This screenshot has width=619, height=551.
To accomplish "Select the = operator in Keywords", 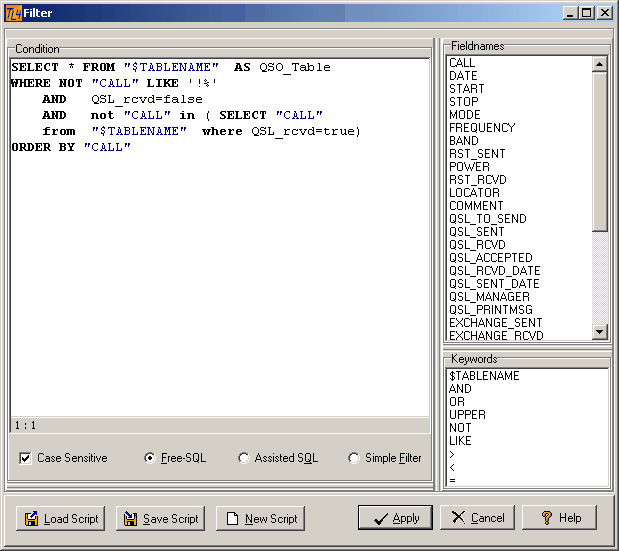I will [x=452, y=481].
